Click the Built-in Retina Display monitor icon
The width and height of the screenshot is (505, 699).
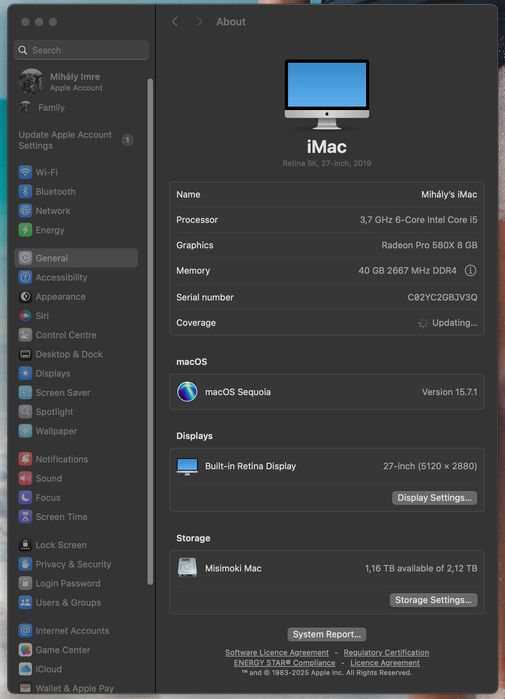187,466
